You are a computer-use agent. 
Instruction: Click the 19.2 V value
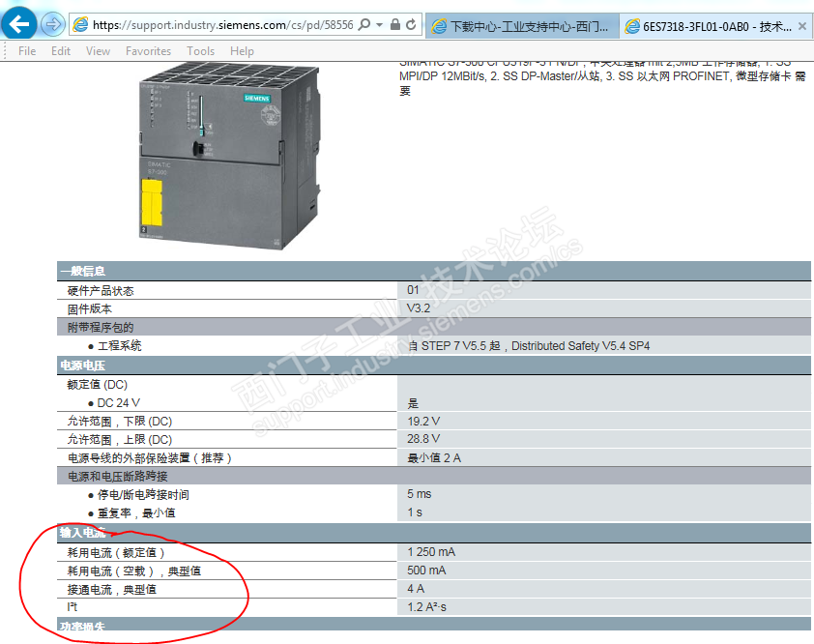(x=423, y=422)
